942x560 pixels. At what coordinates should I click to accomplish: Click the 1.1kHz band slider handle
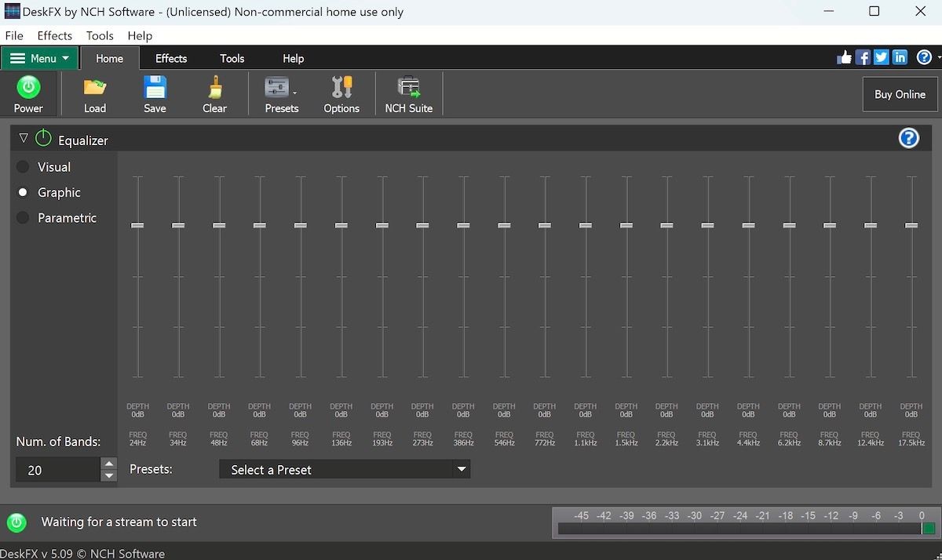[586, 225]
